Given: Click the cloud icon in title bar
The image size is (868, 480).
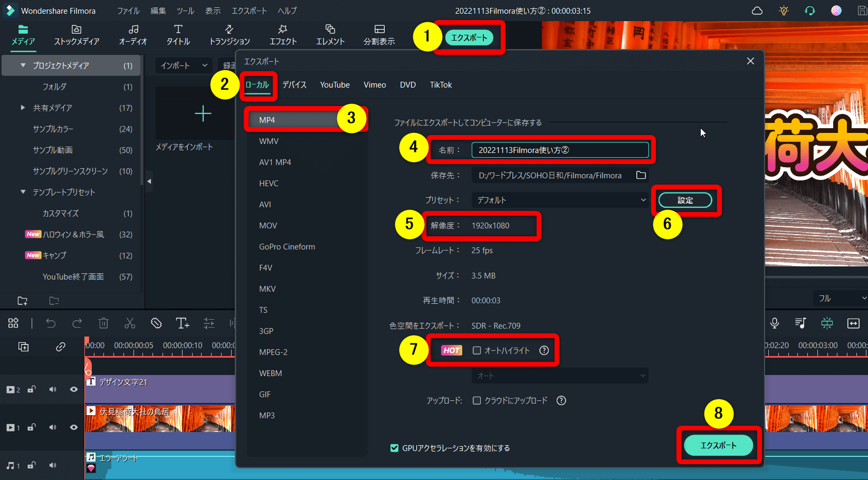Looking at the screenshot, I should pos(757,11).
